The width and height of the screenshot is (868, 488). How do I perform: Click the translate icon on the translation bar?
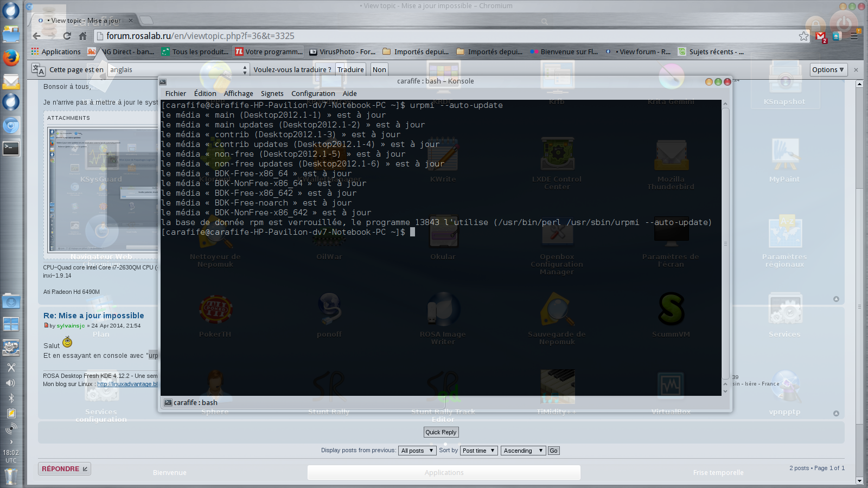38,69
